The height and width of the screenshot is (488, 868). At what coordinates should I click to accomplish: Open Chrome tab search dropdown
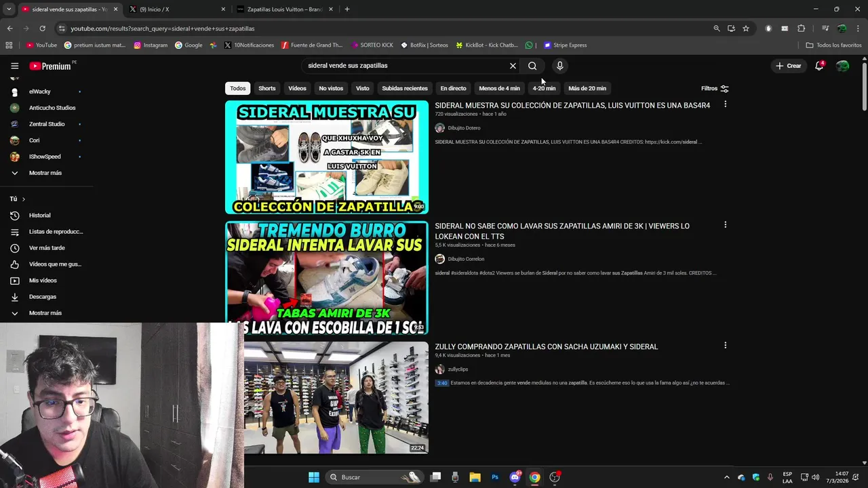coord(9,9)
